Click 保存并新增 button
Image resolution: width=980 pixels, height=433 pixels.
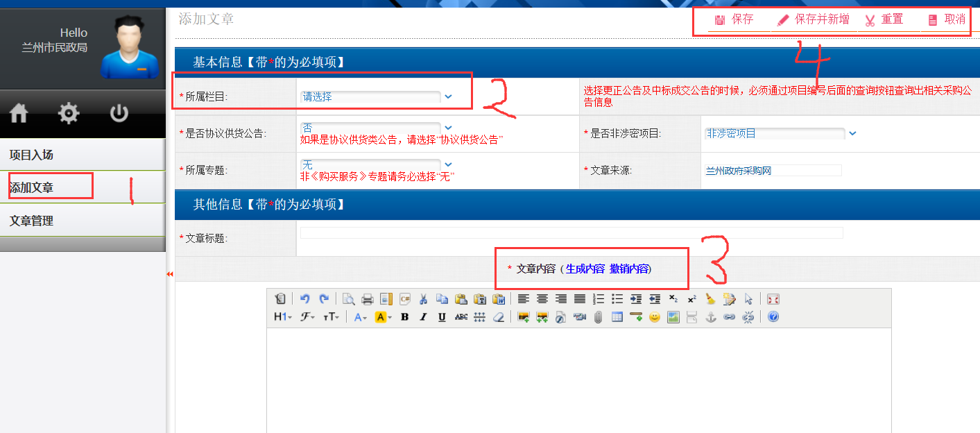pyautogui.click(x=814, y=19)
